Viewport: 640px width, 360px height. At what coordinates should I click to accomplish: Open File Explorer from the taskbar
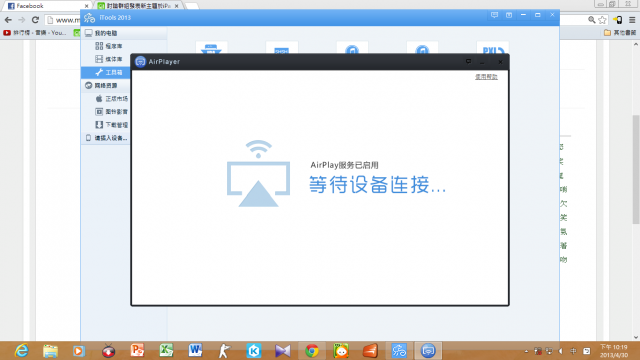pyautogui.click(x=50, y=351)
